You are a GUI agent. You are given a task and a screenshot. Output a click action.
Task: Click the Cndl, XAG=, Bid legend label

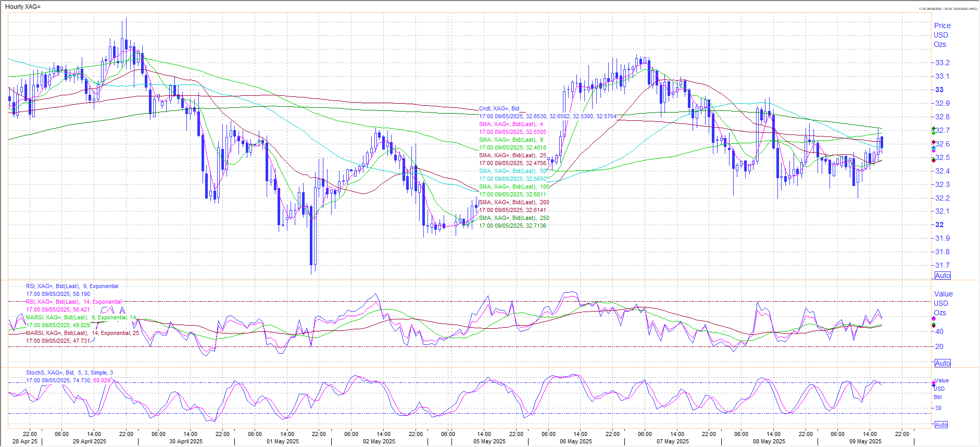click(499, 108)
